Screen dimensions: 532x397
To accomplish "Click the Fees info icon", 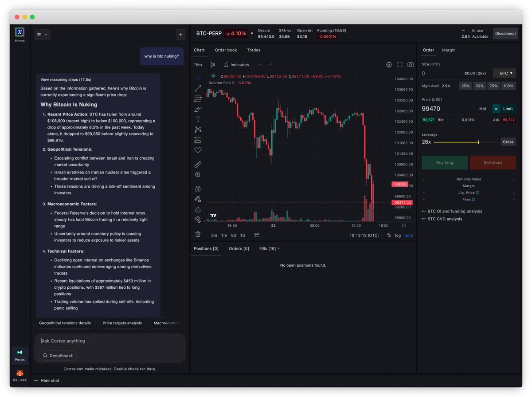I will pyautogui.click(x=473, y=200).
